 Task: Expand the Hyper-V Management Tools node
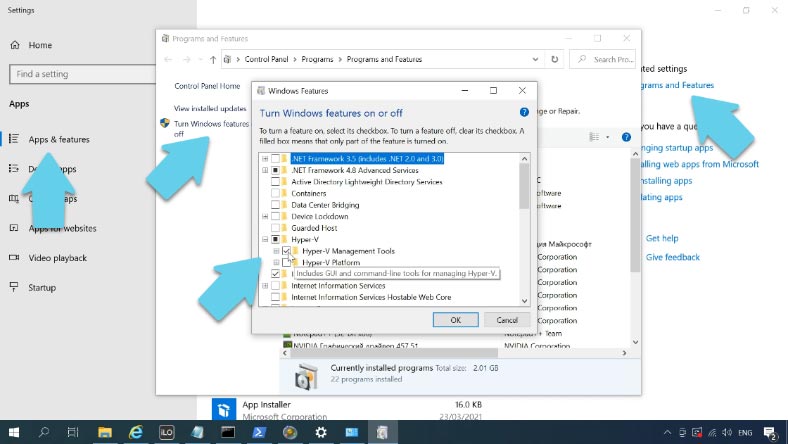tap(276, 250)
